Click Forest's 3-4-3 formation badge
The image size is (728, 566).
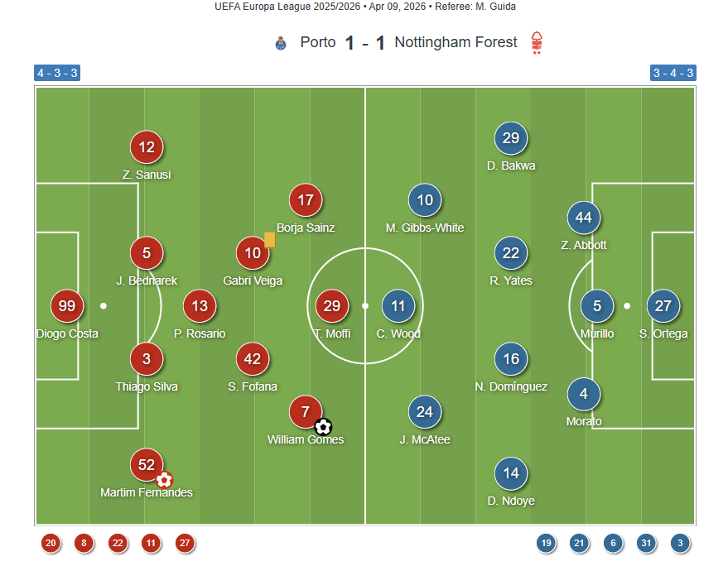(x=673, y=73)
